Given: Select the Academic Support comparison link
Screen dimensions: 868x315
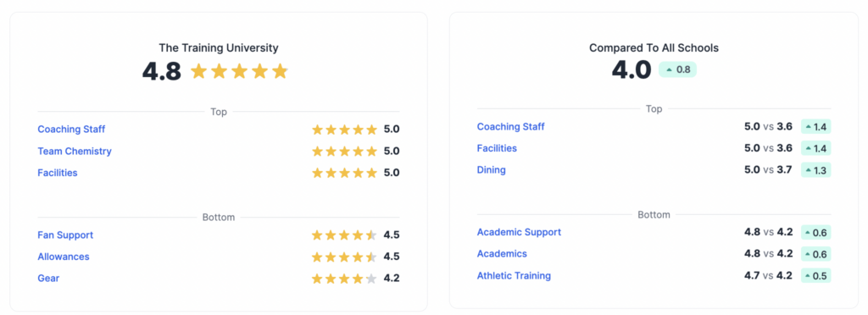Looking at the screenshot, I should tap(520, 232).
